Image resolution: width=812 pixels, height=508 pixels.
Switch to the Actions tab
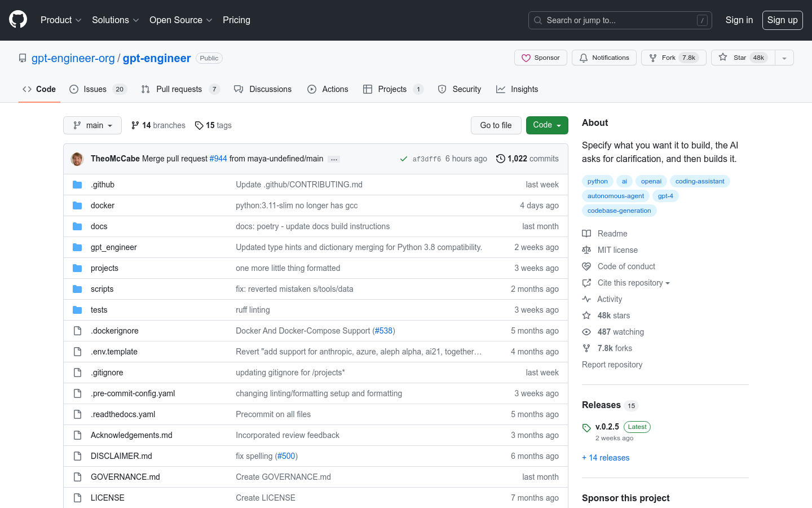(x=328, y=89)
